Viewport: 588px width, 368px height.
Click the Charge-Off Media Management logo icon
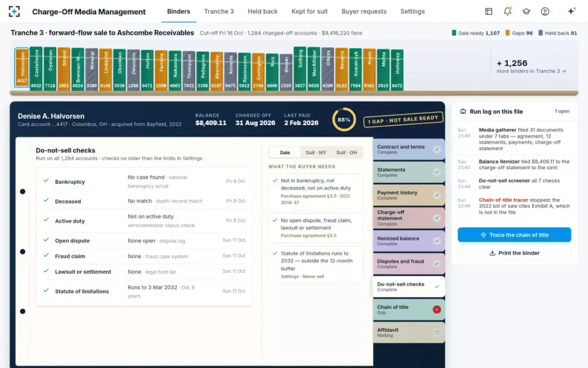14,11
